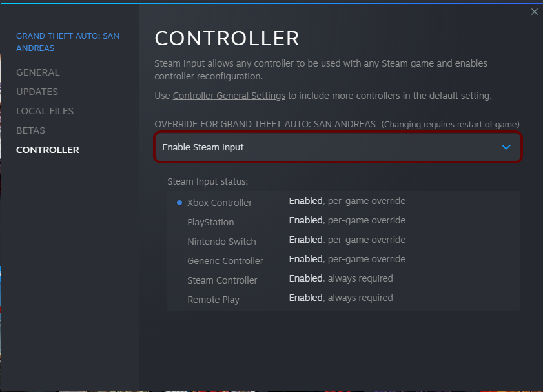Select the PlayStation status row
The height and width of the screenshot is (392, 543).
210,222
